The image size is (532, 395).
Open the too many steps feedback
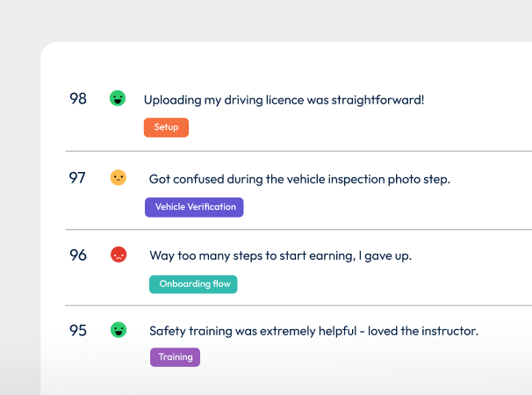(x=281, y=255)
